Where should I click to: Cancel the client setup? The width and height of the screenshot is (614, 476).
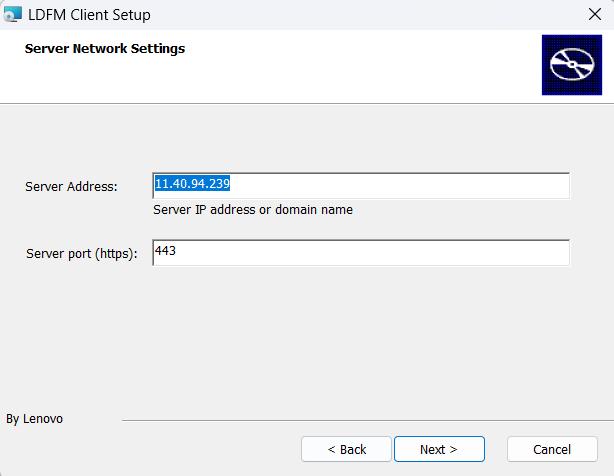point(552,449)
